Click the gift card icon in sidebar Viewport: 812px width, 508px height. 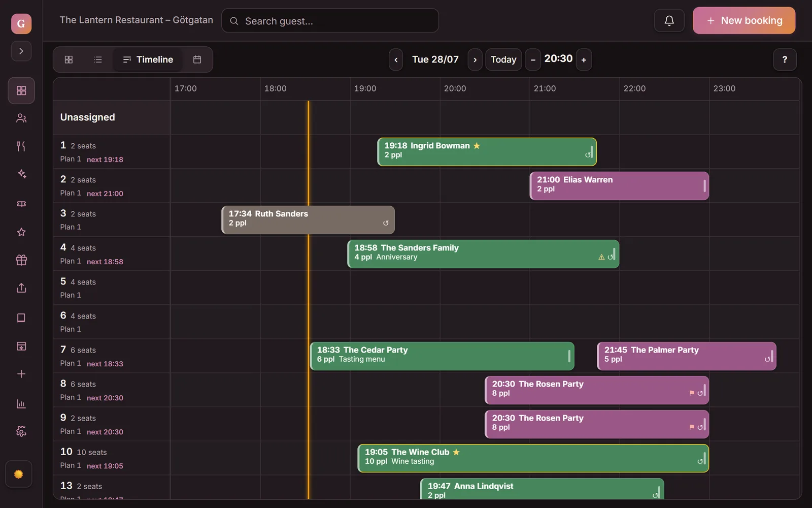click(21, 260)
